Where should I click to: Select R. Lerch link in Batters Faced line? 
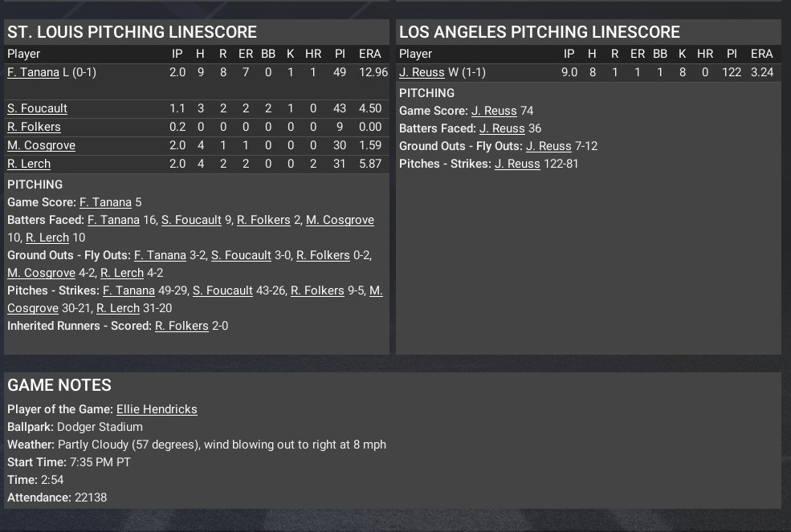[47, 238]
